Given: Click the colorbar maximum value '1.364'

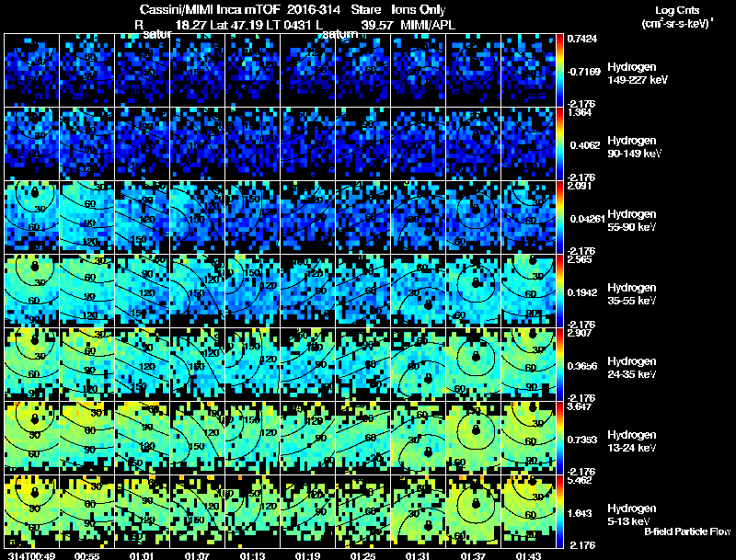Looking at the screenshot, I should click(580, 112).
